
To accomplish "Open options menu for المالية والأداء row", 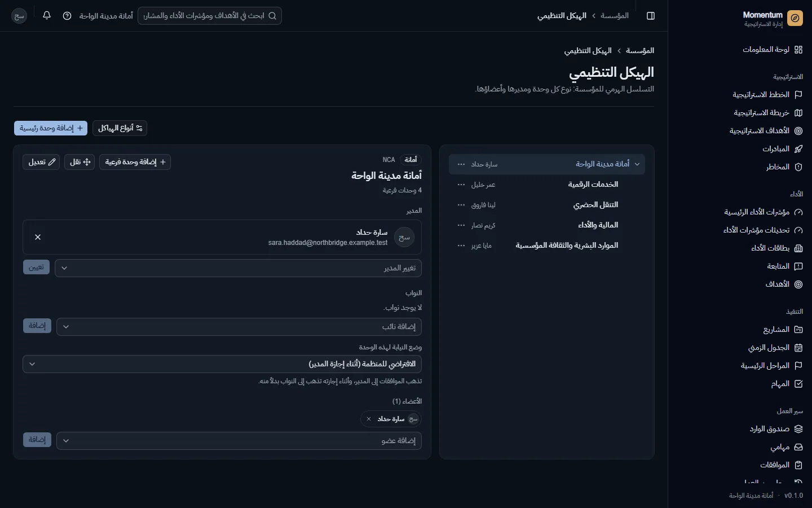I will [461, 225].
